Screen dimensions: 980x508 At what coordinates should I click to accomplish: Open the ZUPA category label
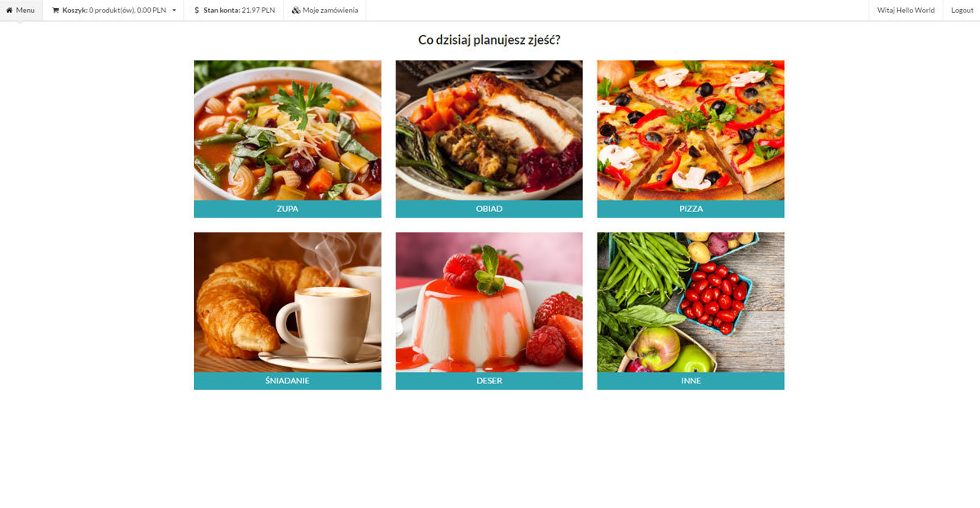[x=287, y=209]
